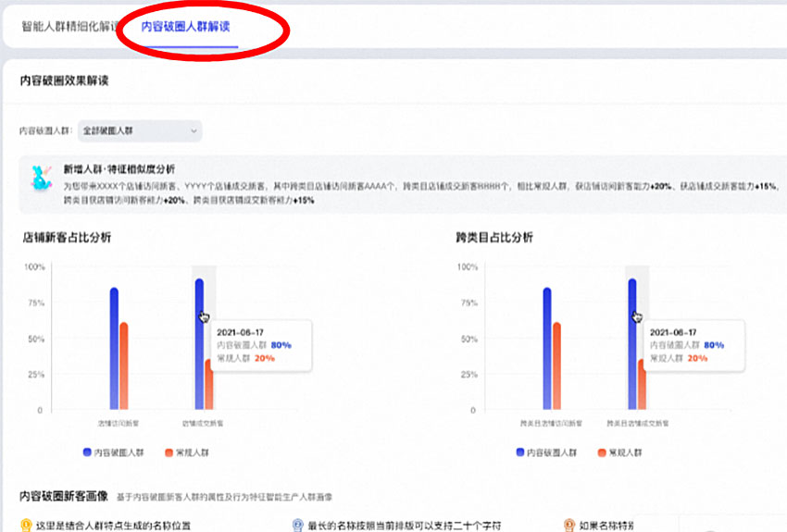Click the 店铺成交新客 axis label
The image size is (787, 532).
(203, 423)
